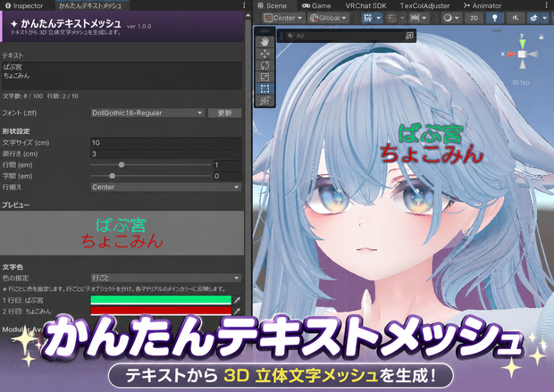Click the 行間 value field
Image resolution: width=554 pixels, height=392 pixels.
[227, 164]
